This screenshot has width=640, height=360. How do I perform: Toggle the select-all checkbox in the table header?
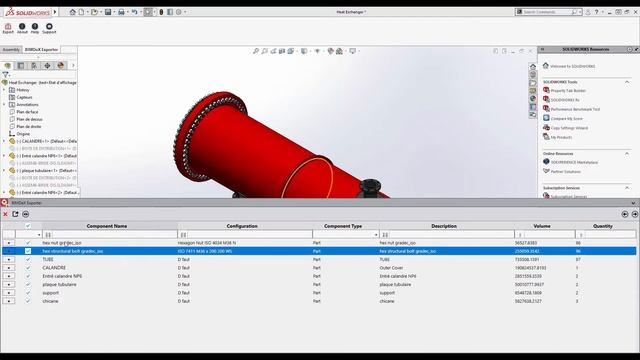(x=28, y=226)
